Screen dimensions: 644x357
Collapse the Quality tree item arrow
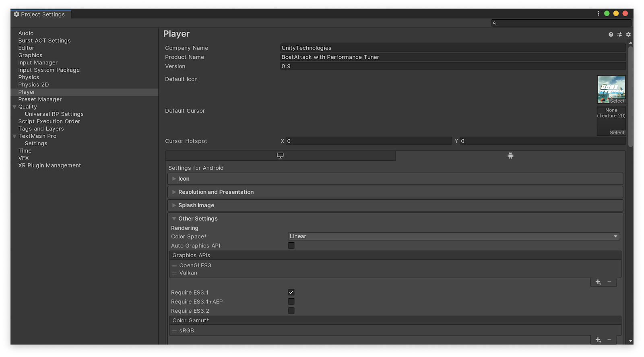click(14, 107)
